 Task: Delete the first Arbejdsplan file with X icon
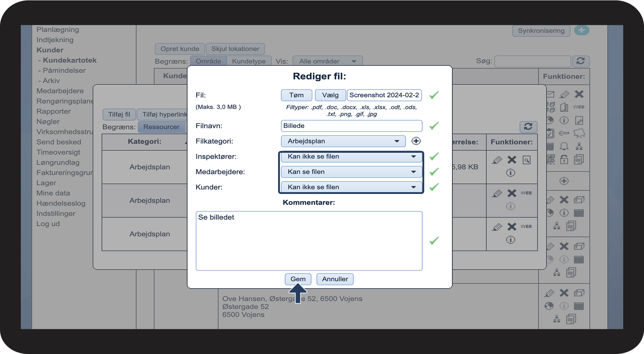pyautogui.click(x=512, y=160)
